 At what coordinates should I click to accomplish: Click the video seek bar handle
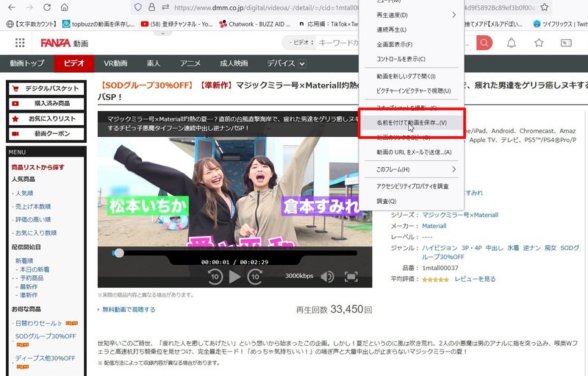pos(118,253)
